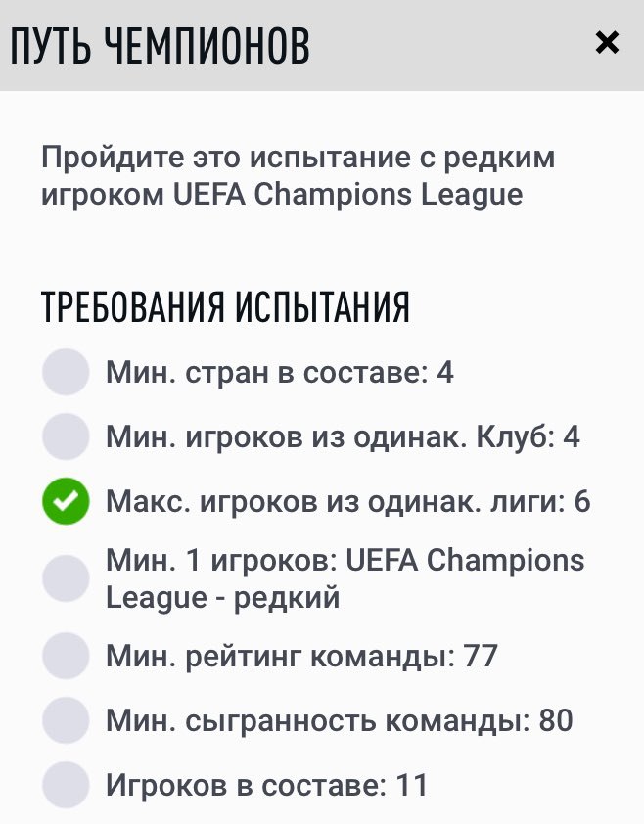Click 'Мин. сыгранность команды: 80' requirement
This screenshot has height=824, width=644.
click(339, 721)
